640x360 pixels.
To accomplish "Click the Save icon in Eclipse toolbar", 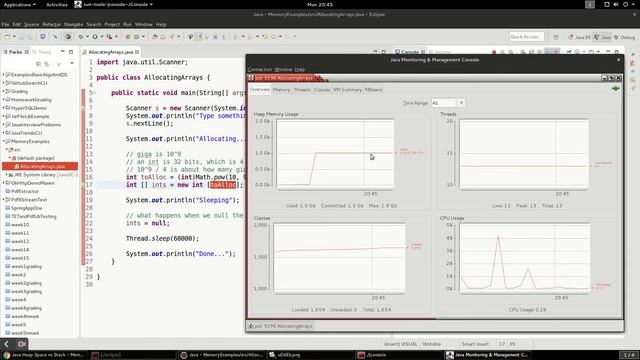I will pyautogui.click(x=22, y=37).
